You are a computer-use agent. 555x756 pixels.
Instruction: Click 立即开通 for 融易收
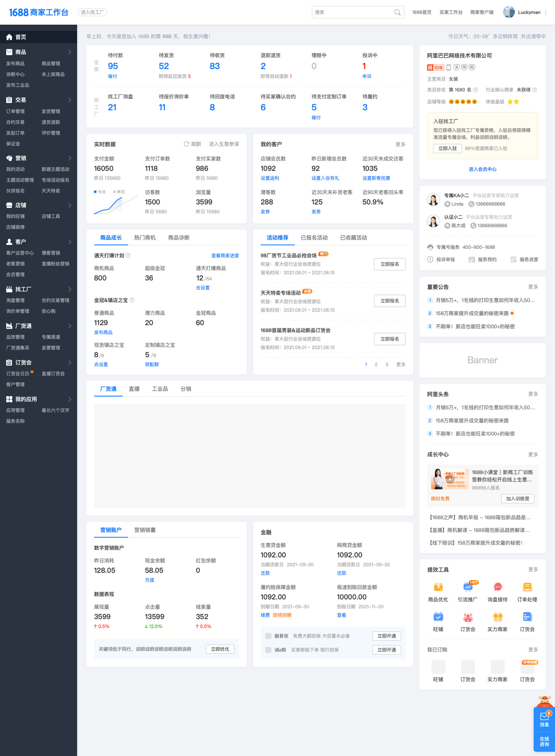click(387, 636)
